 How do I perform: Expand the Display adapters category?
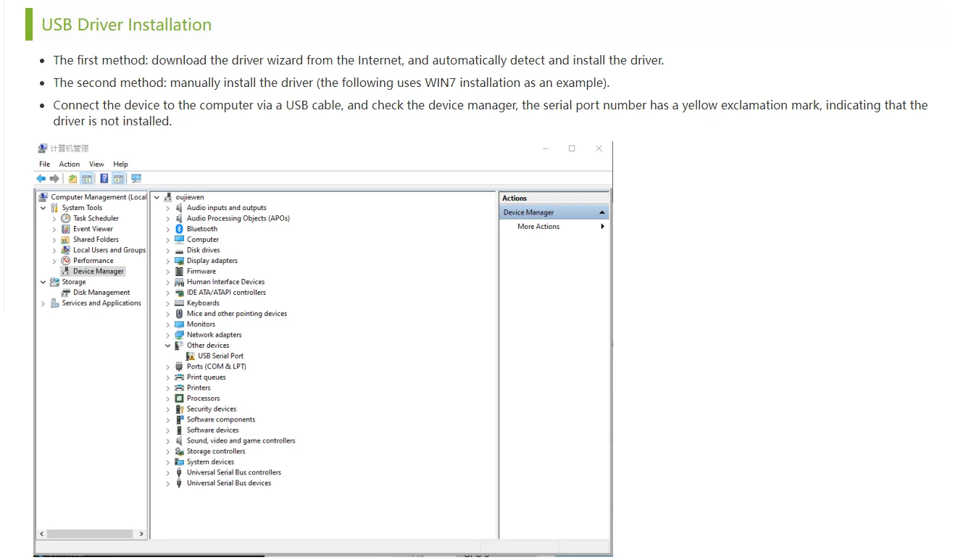[x=168, y=261]
